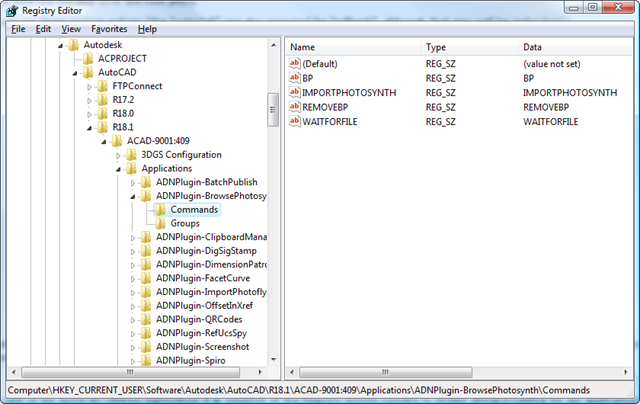Expand the 3DGS Configuration node

click(x=118, y=155)
